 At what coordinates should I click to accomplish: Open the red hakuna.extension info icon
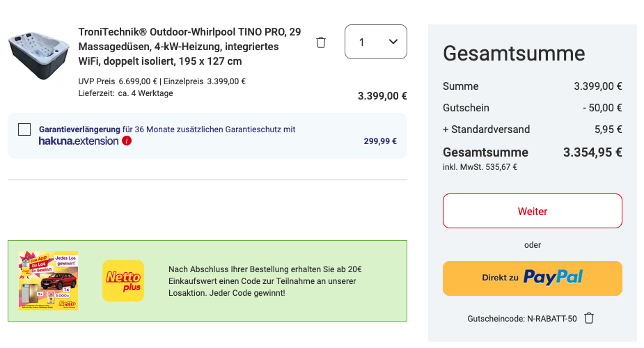tap(127, 141)
